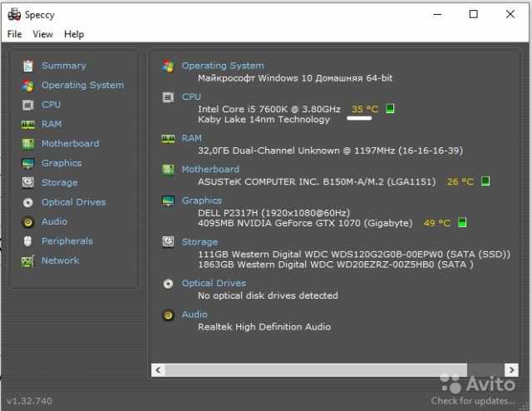Click the Storage drive icon in summary pane
Image resolution: width=532 pixels, height=411 pixels.
point(168,242)
